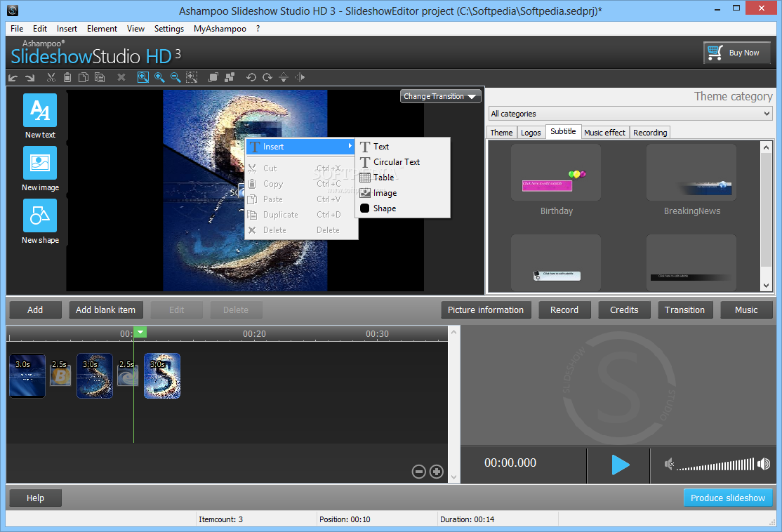Click the delete X toolbar icon
This screenshot has height=532, width=782.
(121, 77)
